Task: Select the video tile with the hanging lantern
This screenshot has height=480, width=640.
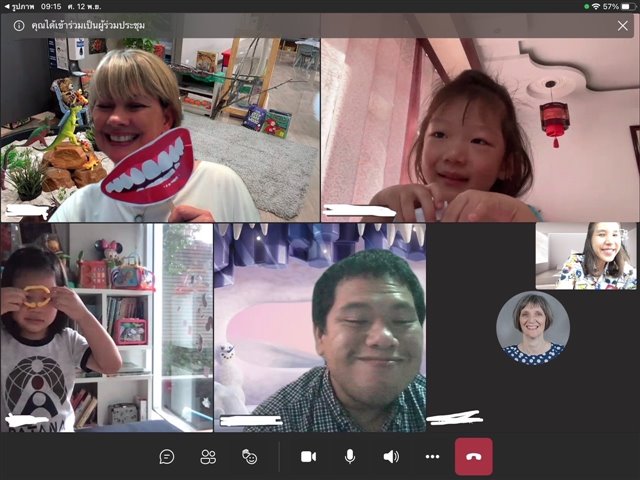Action: coord(480,130)
